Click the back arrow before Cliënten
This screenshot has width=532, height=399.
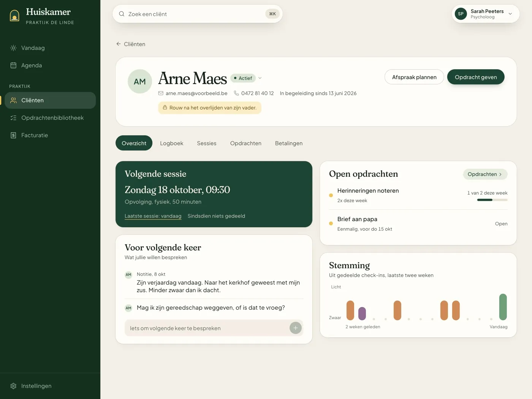pyautogui.click(x=119, y=44)
